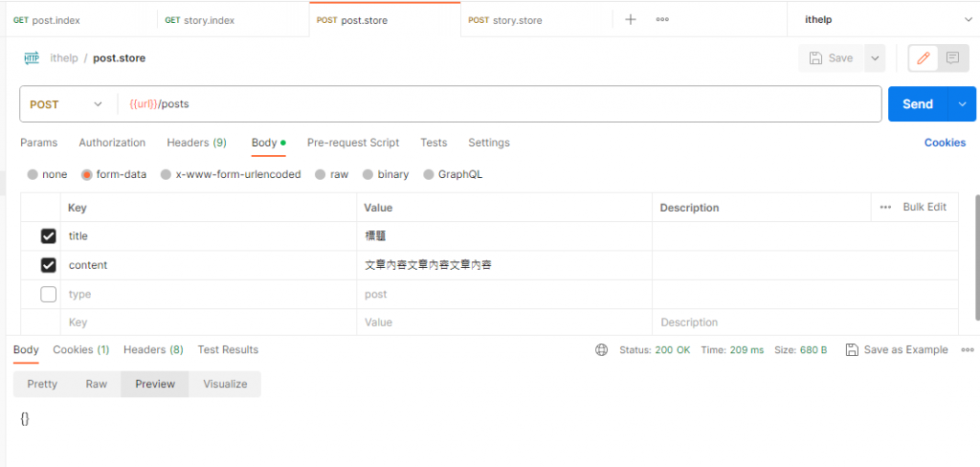Viewport: 980px width, 467px height.
Task: Go to the Authorization tab
Action: (x=112, y=143)
